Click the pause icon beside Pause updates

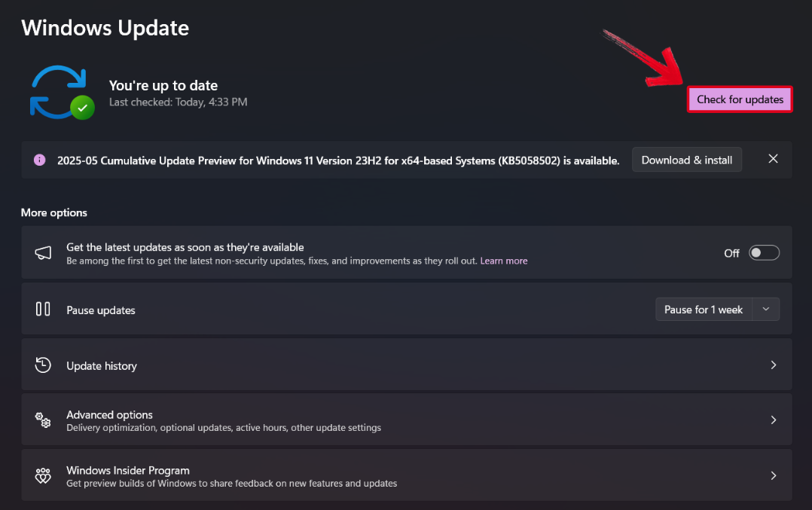pyautogui.click(x=43, y=309)
